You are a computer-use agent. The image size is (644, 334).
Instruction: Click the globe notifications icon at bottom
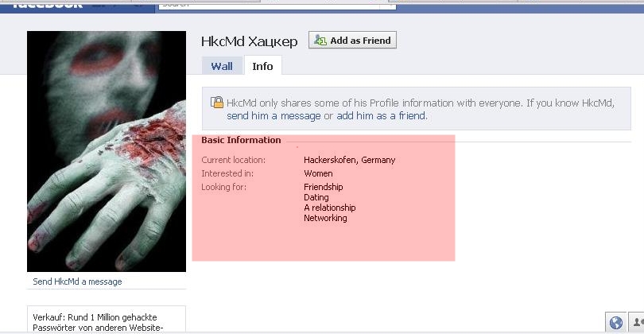[x=615, y=323]
